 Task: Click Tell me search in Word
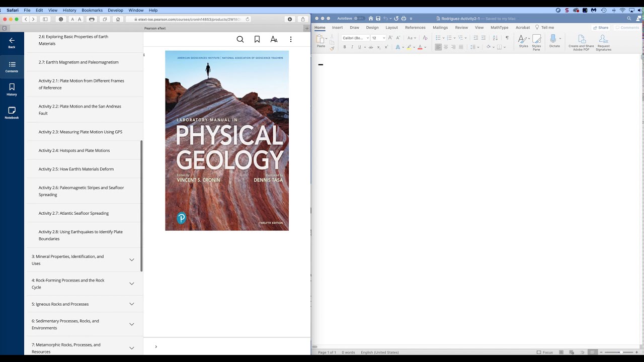pos(544,28)
